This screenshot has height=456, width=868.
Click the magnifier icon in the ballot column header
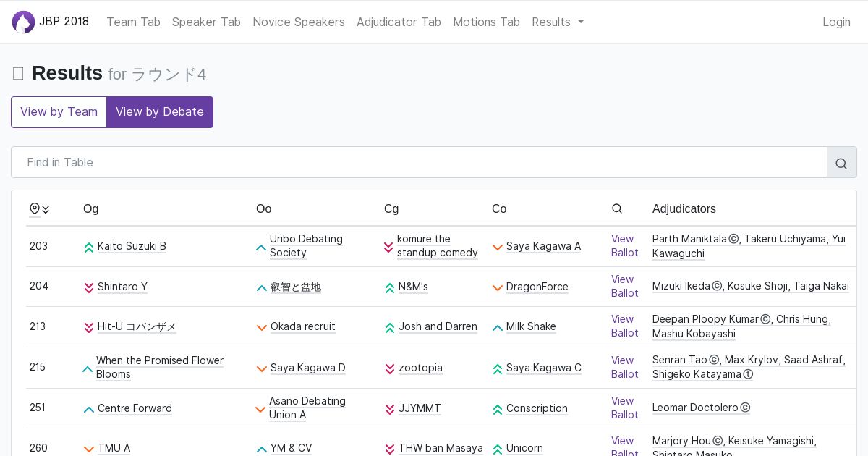pyautogui.click(x=617, y=209)
